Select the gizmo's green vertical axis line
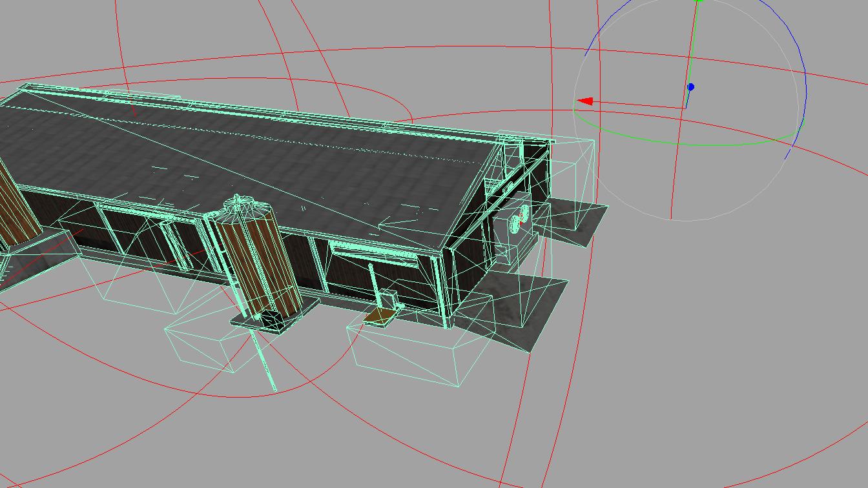Image resolution: width=868 pixels, height=488 pixels. coord(694,39)
